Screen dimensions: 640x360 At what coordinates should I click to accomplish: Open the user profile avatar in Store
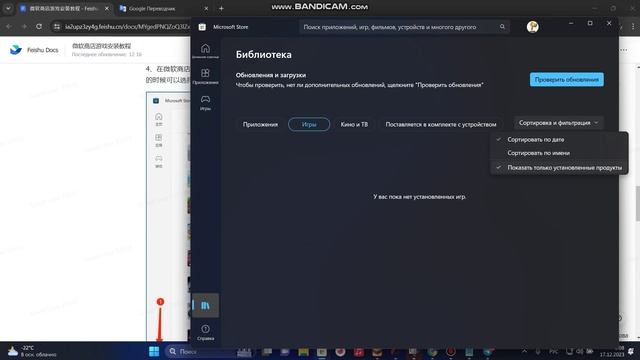tap(532, 27)
